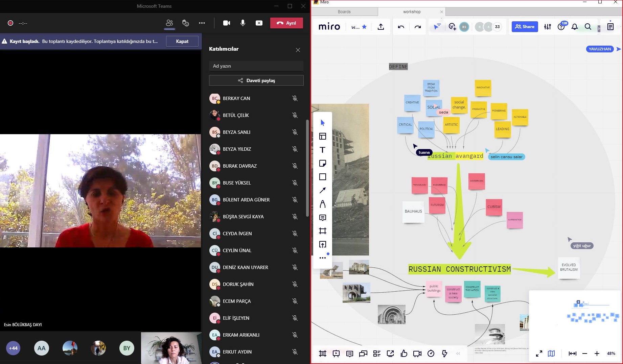Select the Text tool

[x=323, y=150]
